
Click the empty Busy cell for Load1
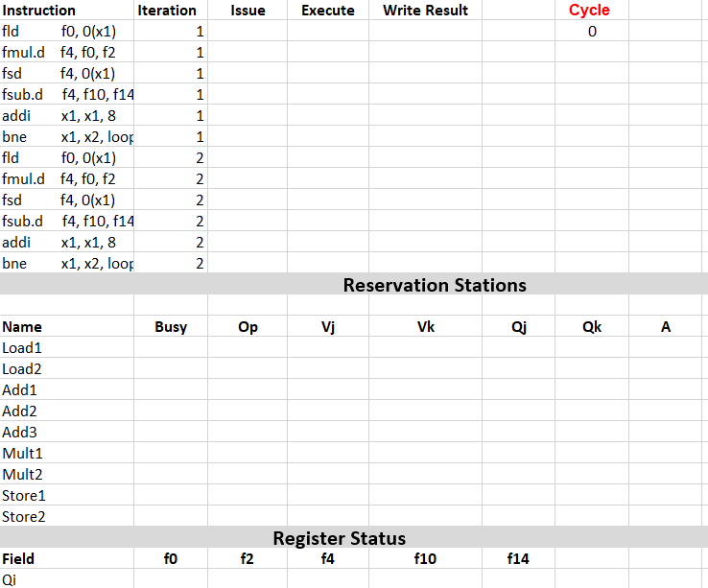coord(171,348)
